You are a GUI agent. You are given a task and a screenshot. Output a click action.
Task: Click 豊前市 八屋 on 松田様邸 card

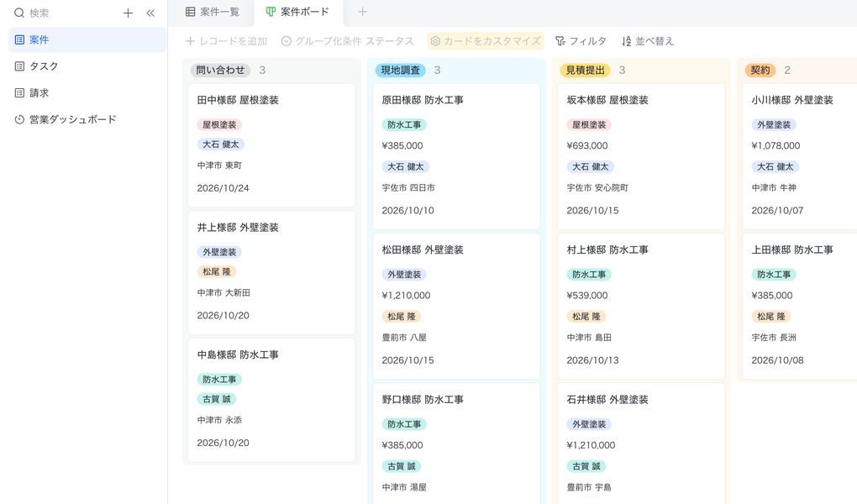tap(404, 338)
